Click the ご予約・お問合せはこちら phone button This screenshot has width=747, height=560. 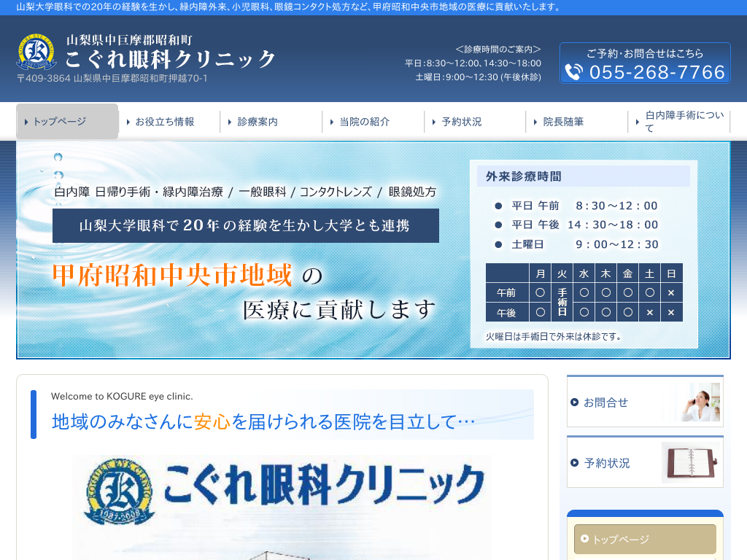[645, 63]
